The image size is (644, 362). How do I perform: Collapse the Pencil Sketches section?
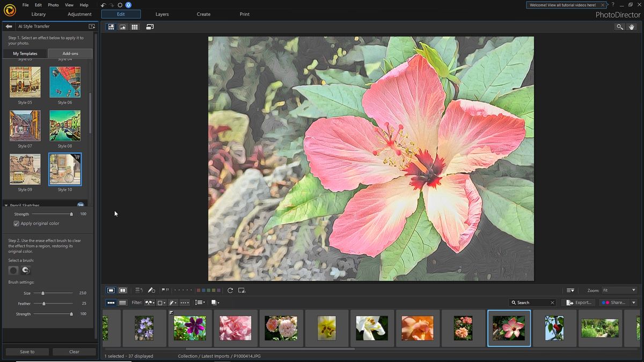5,205
